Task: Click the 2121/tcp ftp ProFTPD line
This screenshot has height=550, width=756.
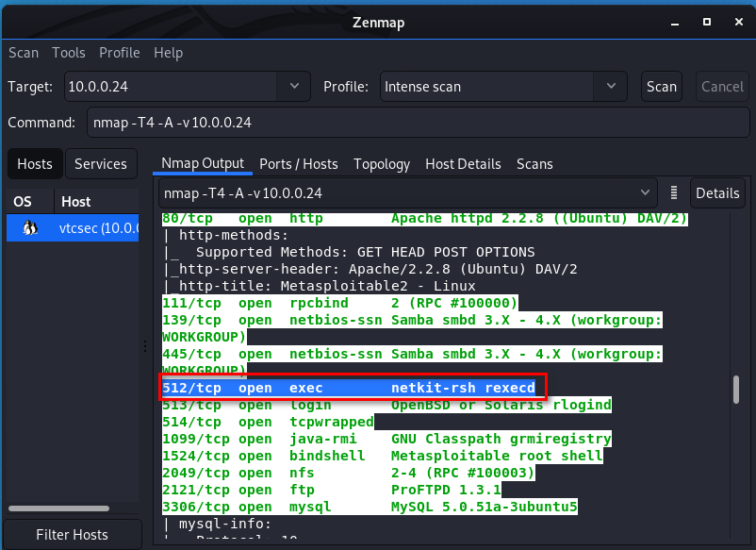Action: pyautogui.click(x=332, y=490)
